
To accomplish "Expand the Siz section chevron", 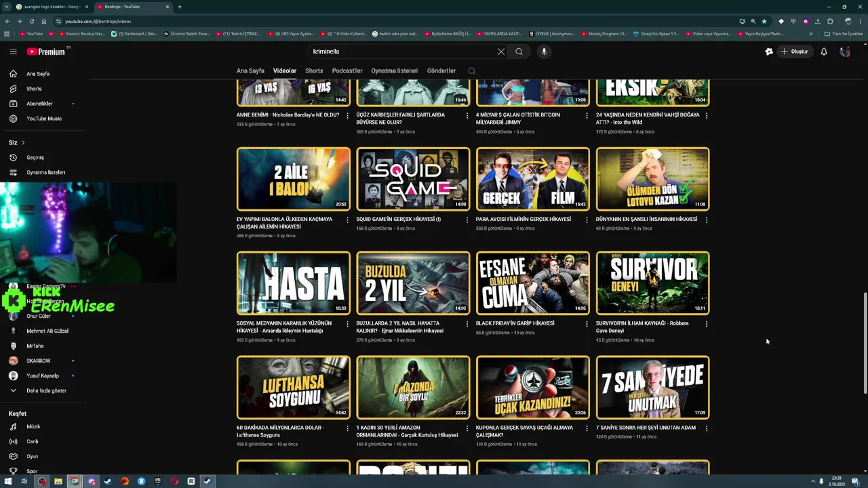I will click(23, 142).
